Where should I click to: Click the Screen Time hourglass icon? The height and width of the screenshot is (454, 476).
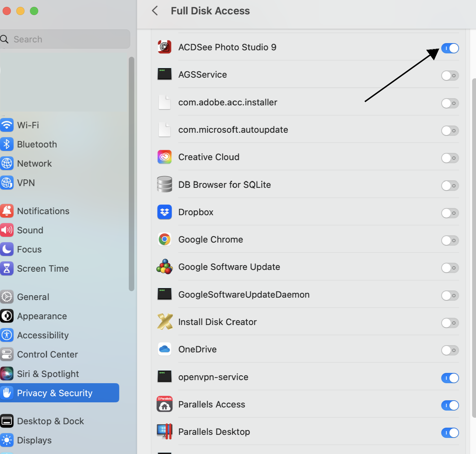pyautogui.click(x=7, y=268)
